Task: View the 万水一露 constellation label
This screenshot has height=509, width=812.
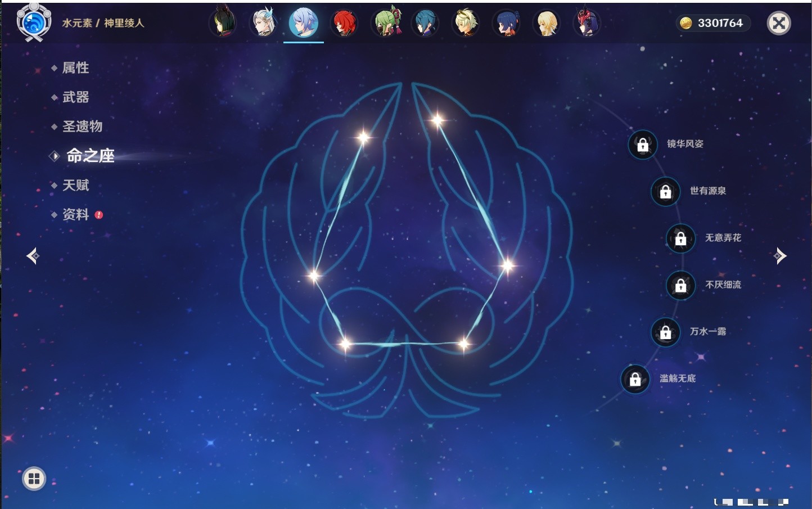Action: pos(708,331)
